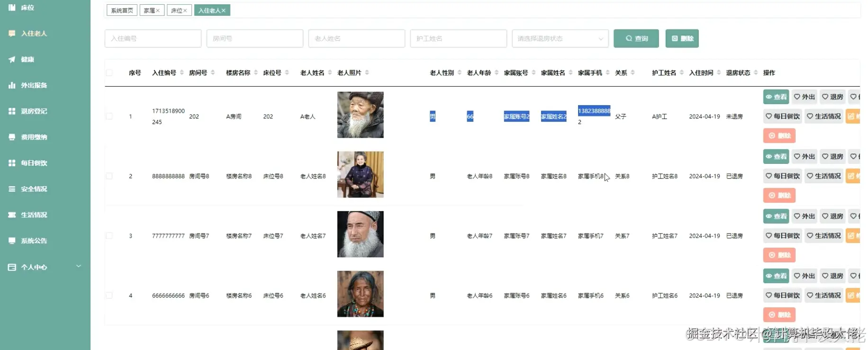Switch to the 家属 tab

(x=149, y=10)
